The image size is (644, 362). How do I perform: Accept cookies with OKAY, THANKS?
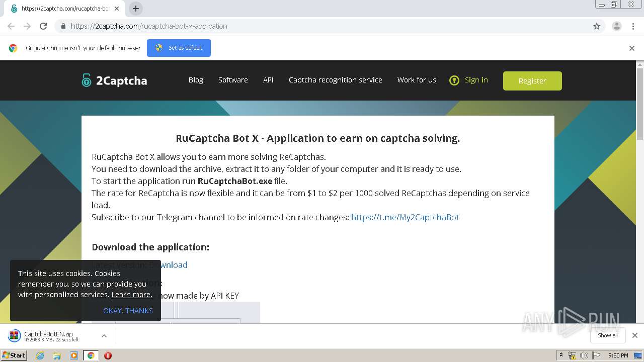128,311
